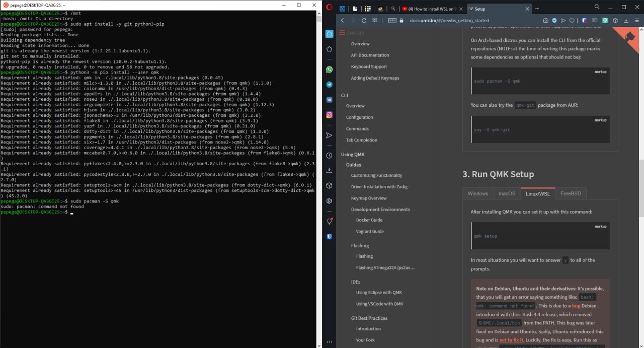Open Tab Completion link

[x=361, y=140]
